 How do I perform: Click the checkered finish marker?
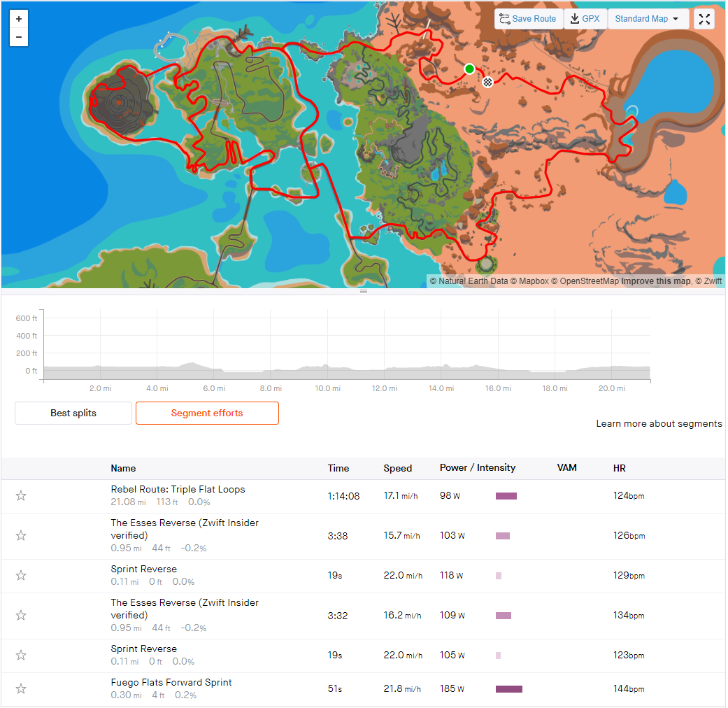point(487,83)
